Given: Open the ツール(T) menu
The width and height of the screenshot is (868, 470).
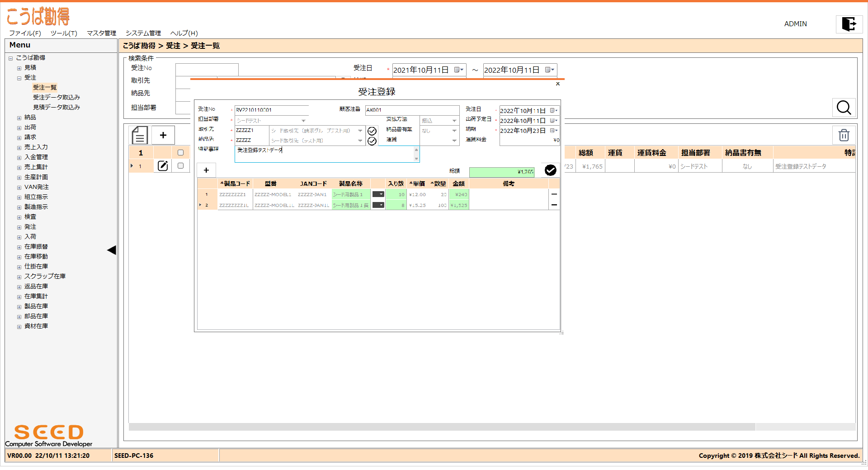Looking at the screenshot, I should [64, 33].
